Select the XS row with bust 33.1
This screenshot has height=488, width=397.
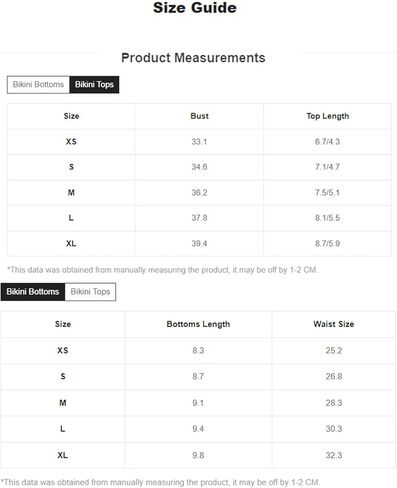(199, 142)
